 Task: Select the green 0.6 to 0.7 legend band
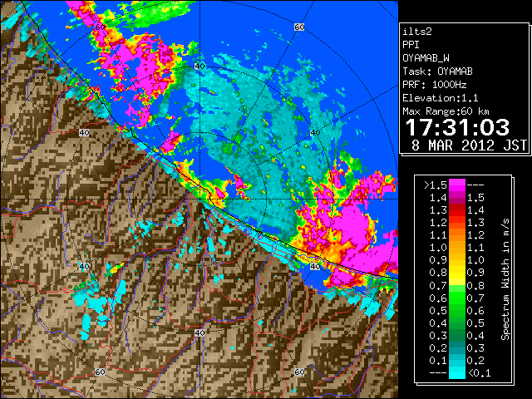457,298
